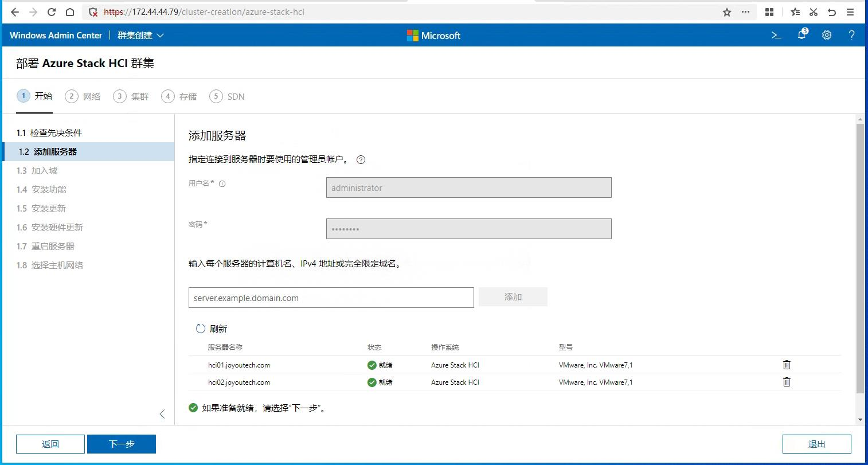Screen dimensions: 868x465
Task: Click the undo restore tab icon
Action: coord(831,12)
